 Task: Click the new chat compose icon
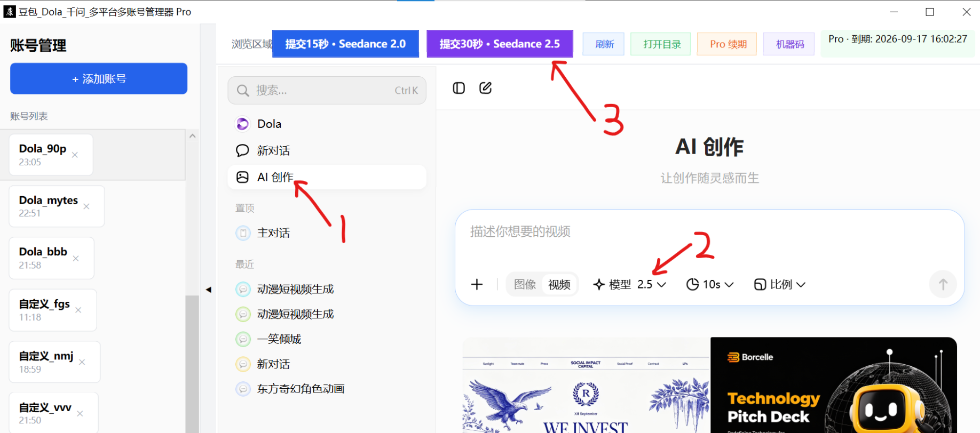click(485, 88)
